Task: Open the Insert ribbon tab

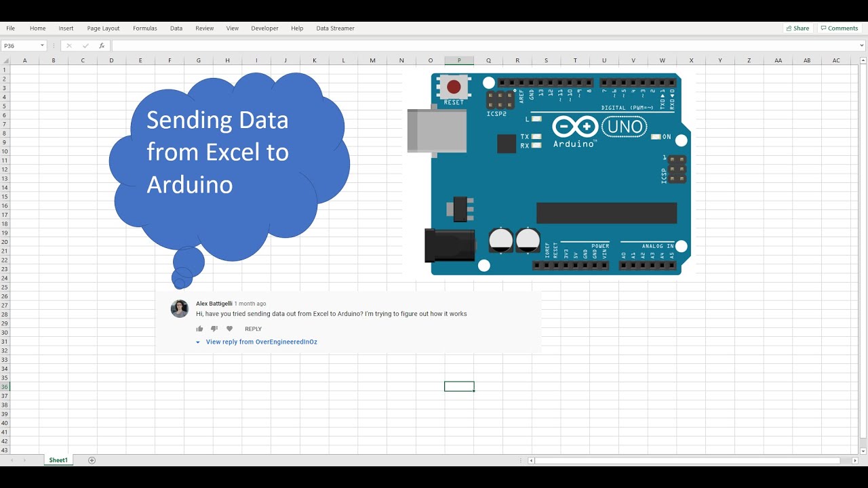Action: point(66,28)
